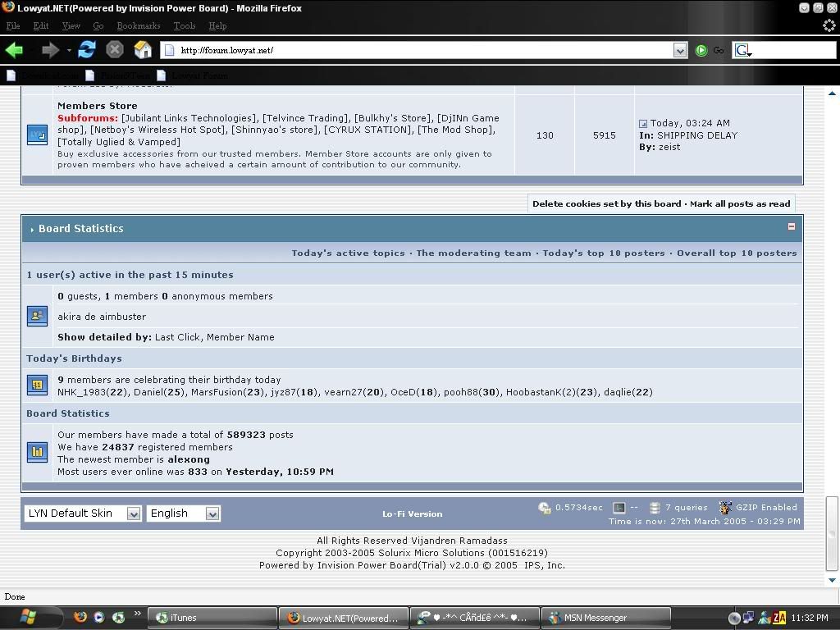Click the 7 queries database icon
840x630 pixels.
click(x=654, y=508)
